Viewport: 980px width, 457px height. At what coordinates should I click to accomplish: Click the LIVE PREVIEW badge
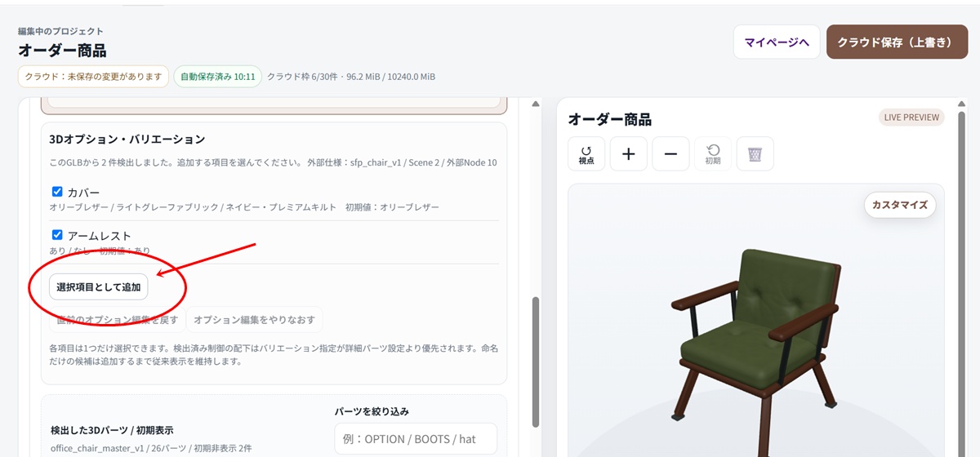(911, 118)
